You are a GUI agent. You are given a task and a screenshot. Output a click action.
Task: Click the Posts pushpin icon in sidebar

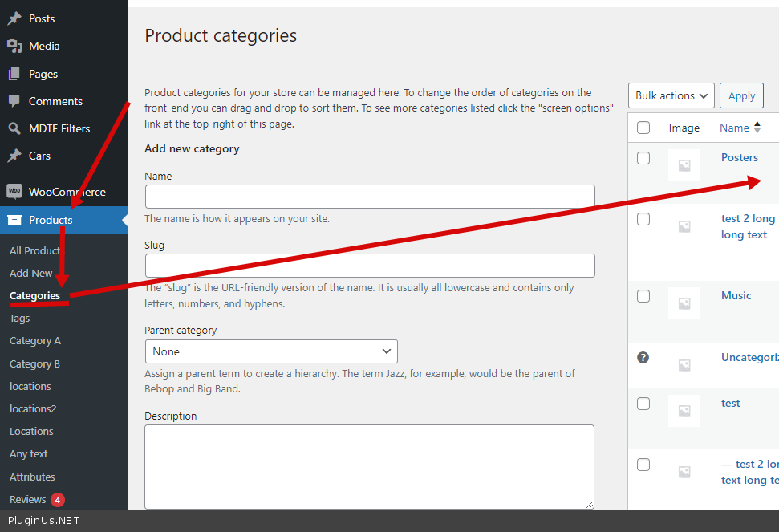[14, 18]
